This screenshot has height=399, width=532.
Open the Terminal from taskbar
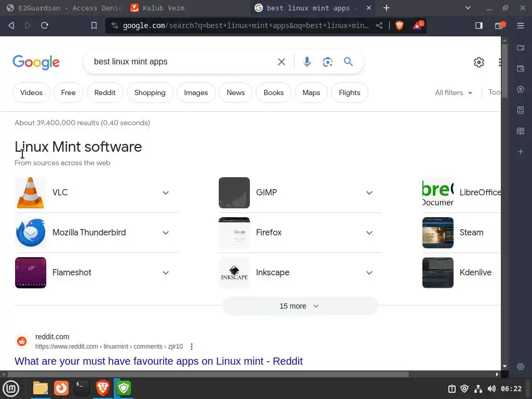[x=82, y=388]
